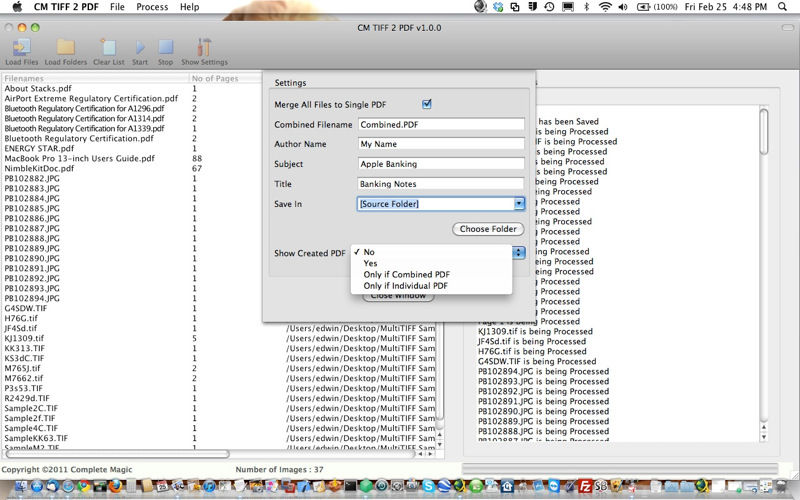Click log line 'KJ1309.tif is being Processed'
Screen dimensions: 800x500
click(535, 331)
